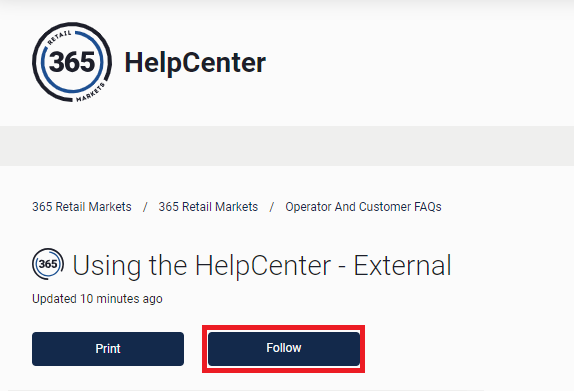Click the 365 Retail Markets circular logo
This screenshot has width=574, height=391.
(72, 62)
